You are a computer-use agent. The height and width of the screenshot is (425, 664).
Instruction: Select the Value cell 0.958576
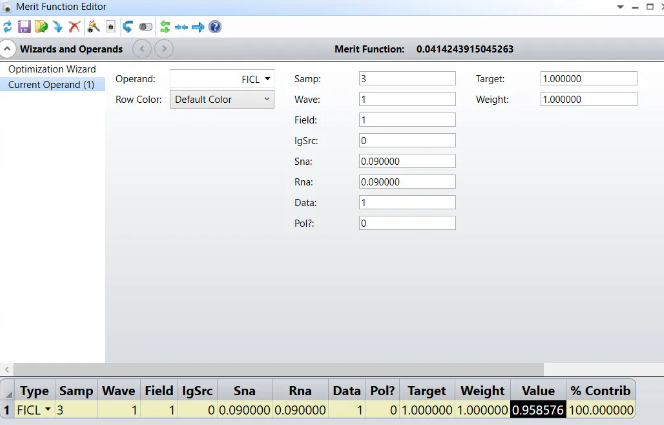(x=538, y=410)
